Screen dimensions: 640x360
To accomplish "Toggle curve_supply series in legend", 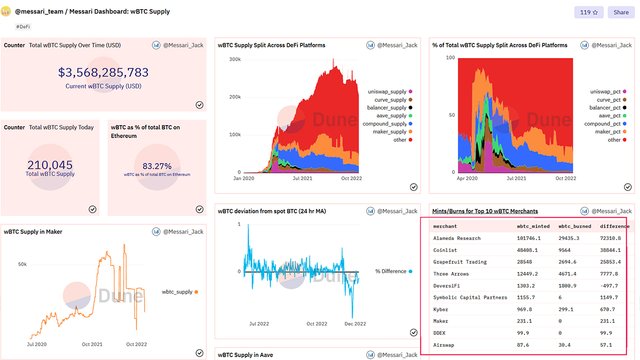I will (393, 100).
